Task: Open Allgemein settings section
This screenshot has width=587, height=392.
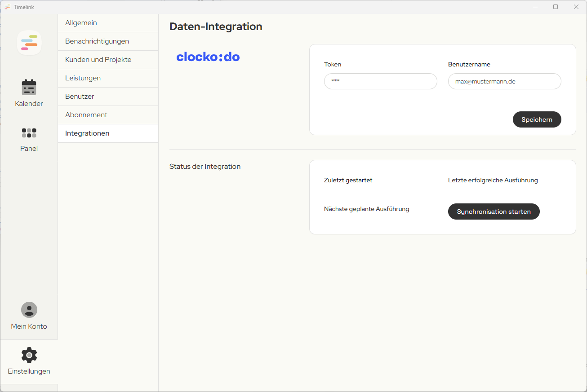Action: point(108,23)
